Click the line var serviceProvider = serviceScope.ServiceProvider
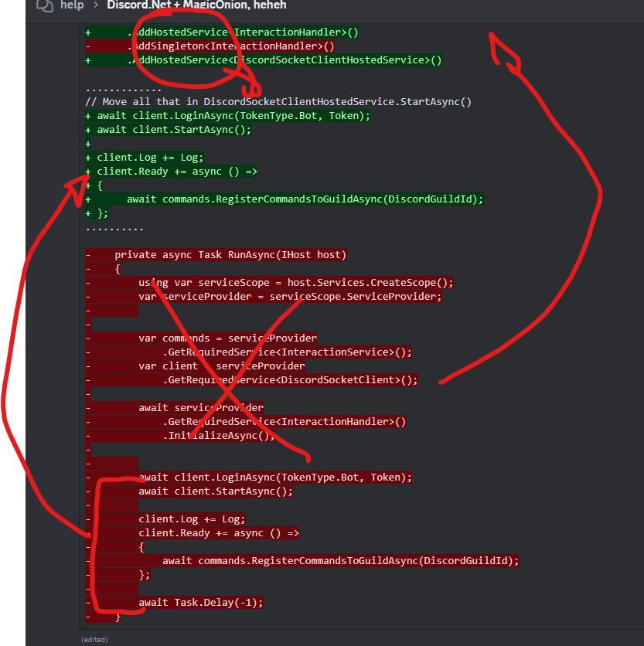This screenshot has height=646, width=644. tap(264, 297)
